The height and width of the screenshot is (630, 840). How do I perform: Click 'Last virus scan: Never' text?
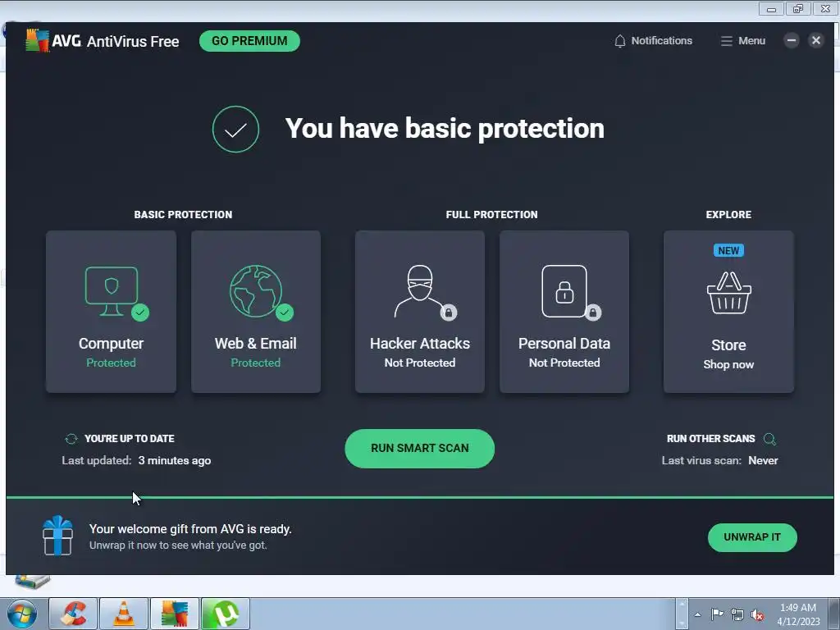click(x=720, y=461)
